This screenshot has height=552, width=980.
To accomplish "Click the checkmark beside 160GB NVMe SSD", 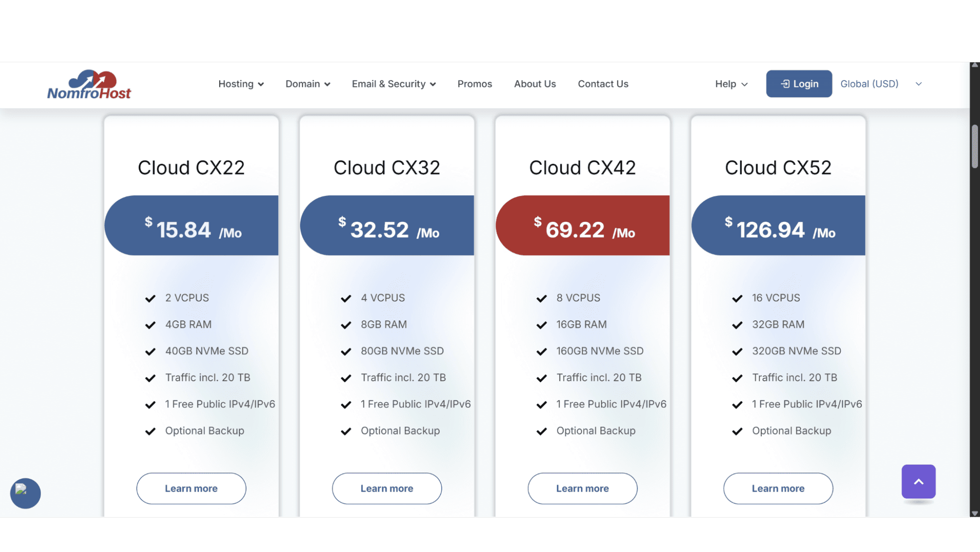I will coord(541,351).
